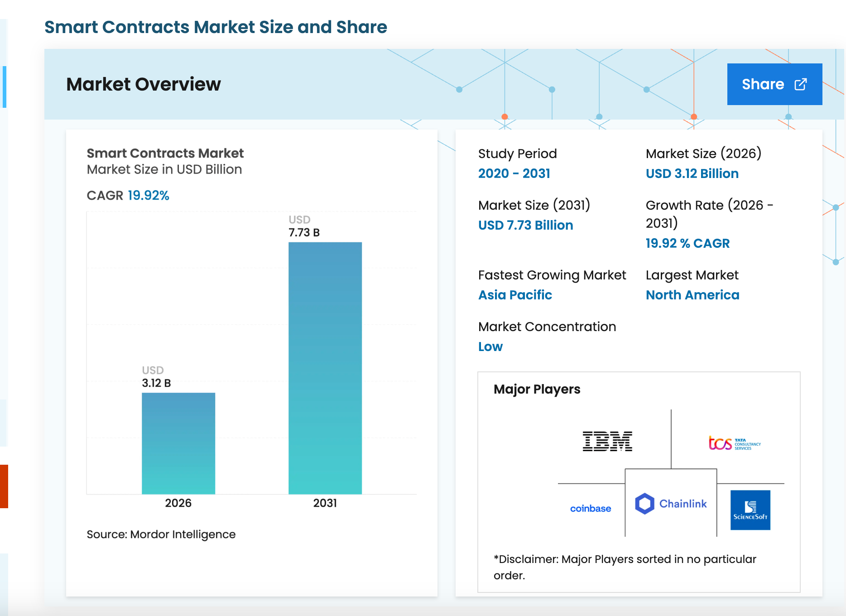Click the external link icon in Share
846x616 pixels.
[801, 84]
